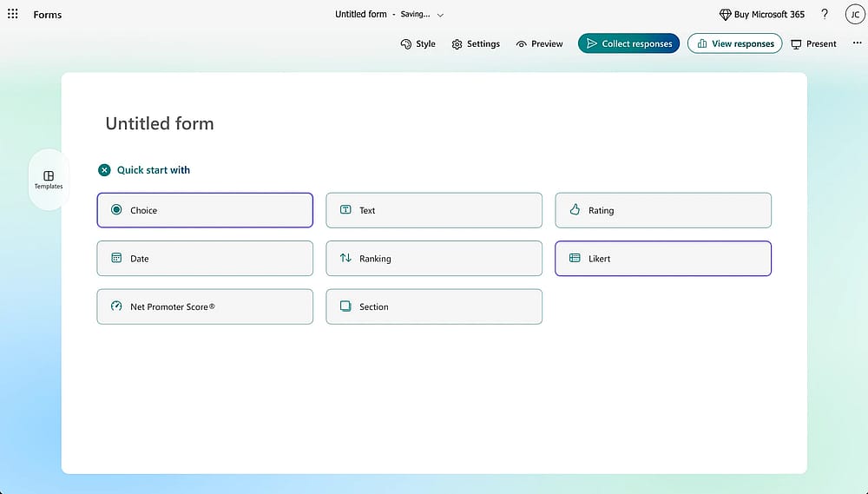This screenshot has height=494, width=868.
Task: Click Buy Microsoft 365
Action: point(762,15)
